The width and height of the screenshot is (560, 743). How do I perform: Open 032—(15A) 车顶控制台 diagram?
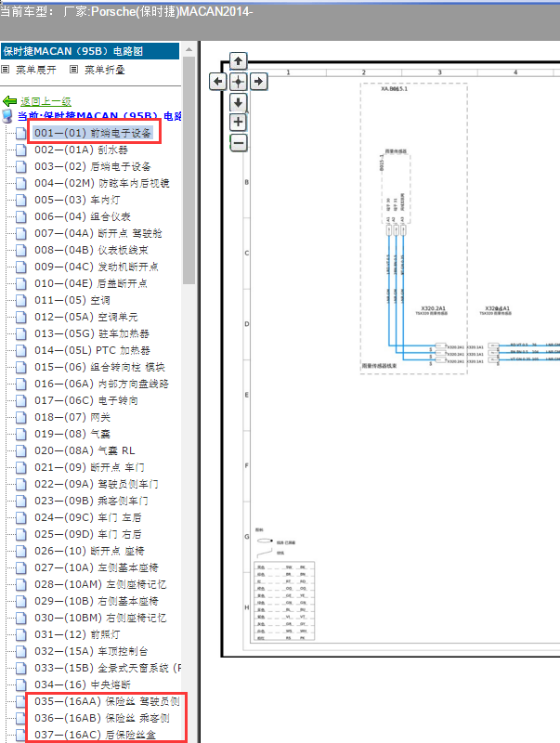pyautogui.click(x=91, y=651)
